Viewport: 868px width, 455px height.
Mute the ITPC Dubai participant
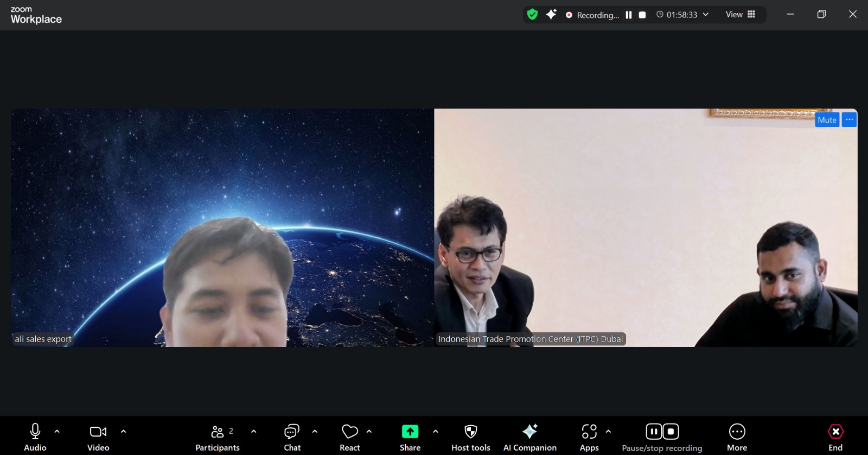tap(827, 120)
